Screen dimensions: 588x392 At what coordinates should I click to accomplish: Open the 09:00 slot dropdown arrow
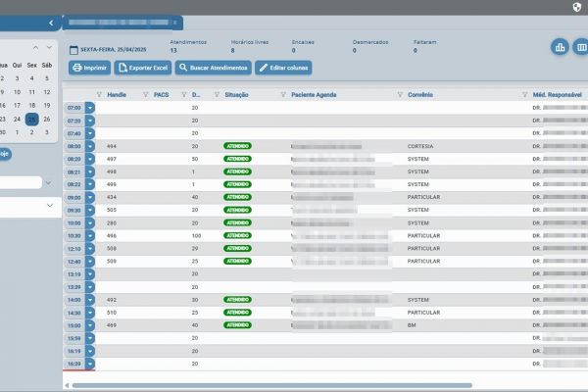[x=90, y=197]
